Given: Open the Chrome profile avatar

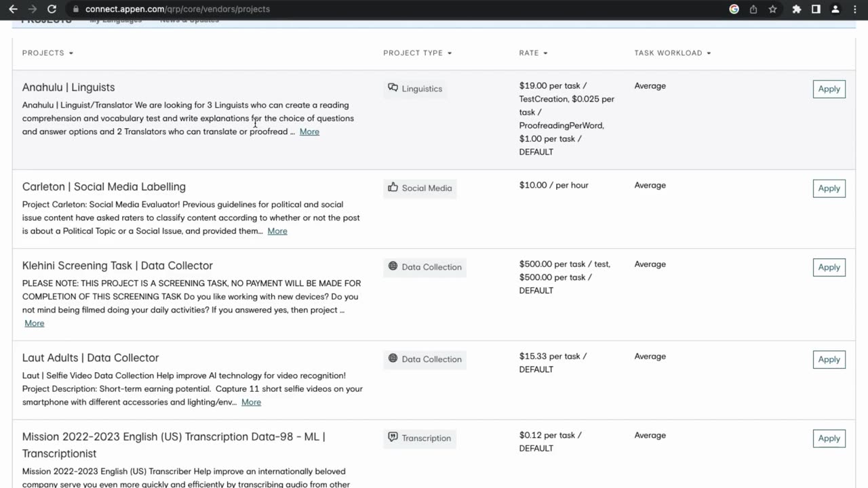Looking at the screenshot, I should 835,9.
